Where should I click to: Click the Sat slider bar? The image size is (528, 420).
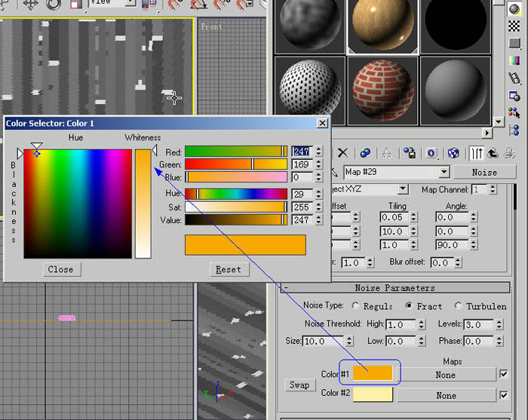(x=236, y=207)
